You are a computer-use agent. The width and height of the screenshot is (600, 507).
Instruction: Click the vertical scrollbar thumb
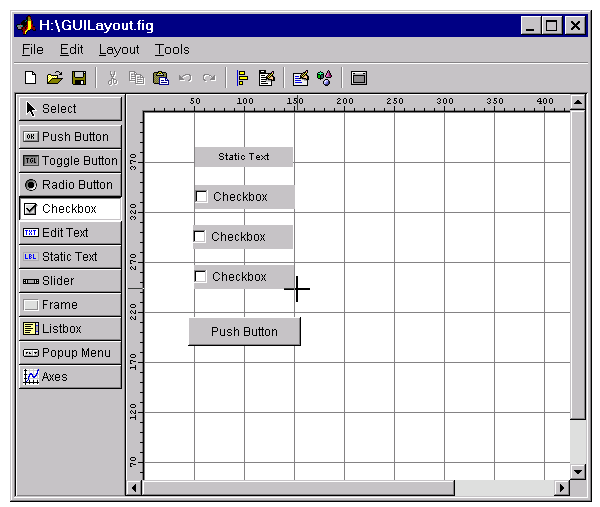(x=578, y=265)
